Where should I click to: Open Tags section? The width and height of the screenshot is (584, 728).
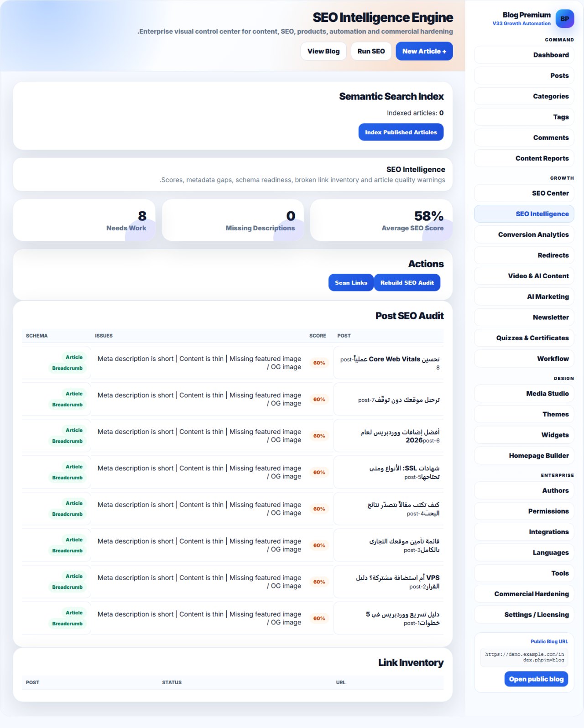(524, 117)
